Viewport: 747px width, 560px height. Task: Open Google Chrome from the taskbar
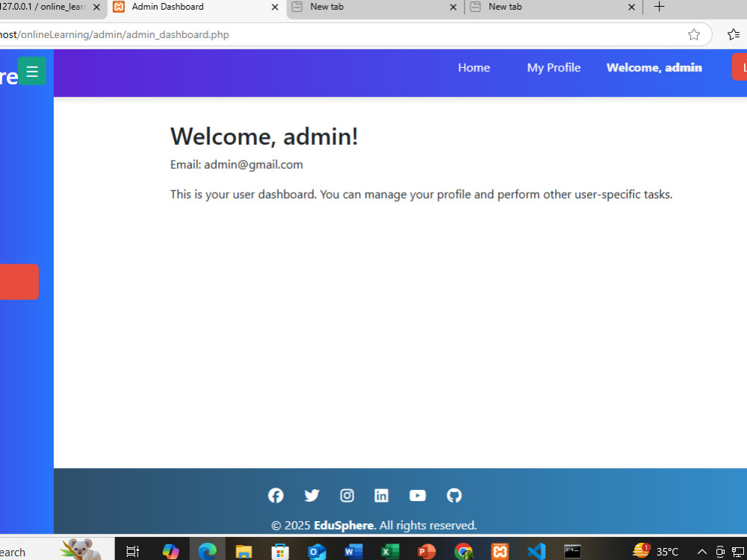[463, 552]
